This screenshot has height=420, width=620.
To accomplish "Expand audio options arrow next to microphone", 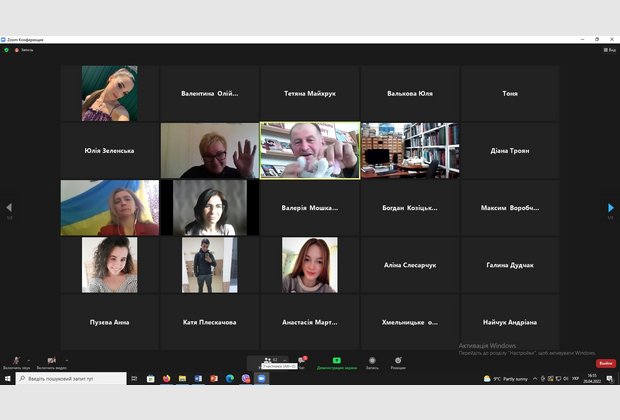I will pos(28,359).
